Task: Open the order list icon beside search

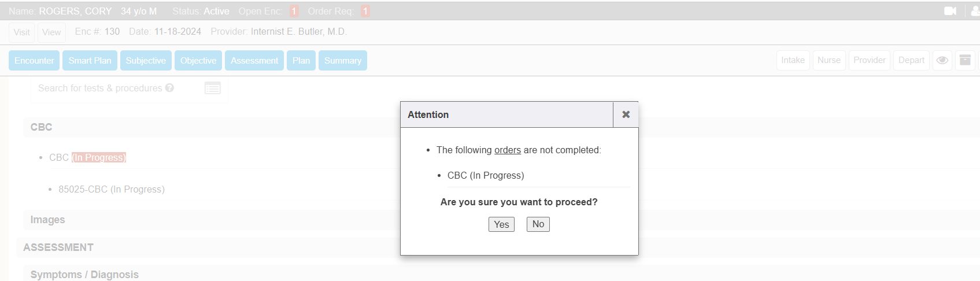Action: tap(213, 88)
